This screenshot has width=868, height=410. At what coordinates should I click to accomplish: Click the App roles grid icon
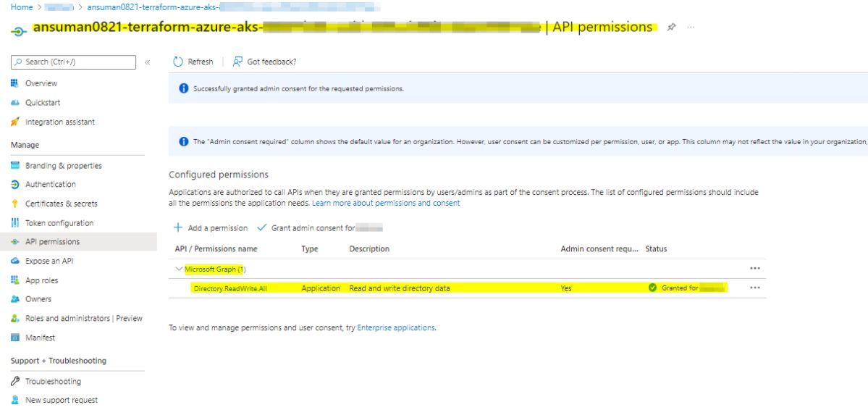point(15,280)
